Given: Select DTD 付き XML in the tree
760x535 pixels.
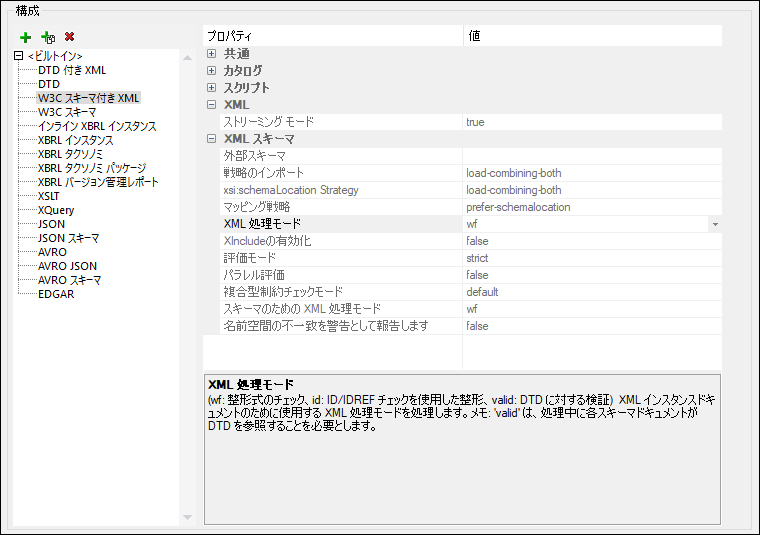Looking at the screenshot, I should click(72, 70).
